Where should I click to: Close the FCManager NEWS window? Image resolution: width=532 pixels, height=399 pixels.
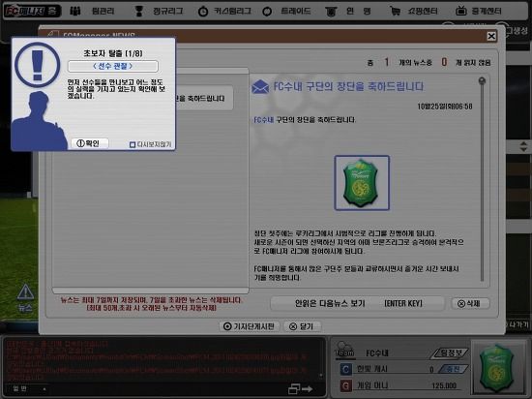(491, 36)
